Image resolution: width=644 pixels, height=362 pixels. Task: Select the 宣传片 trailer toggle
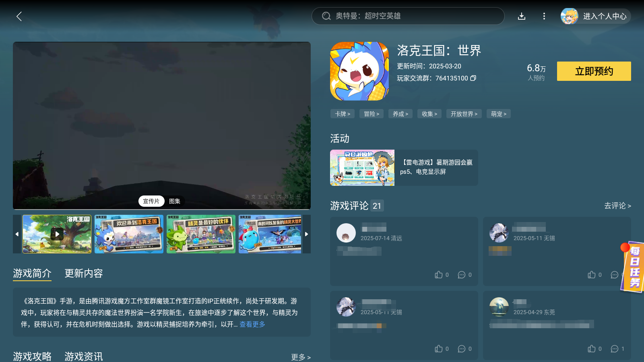(151, 201)
